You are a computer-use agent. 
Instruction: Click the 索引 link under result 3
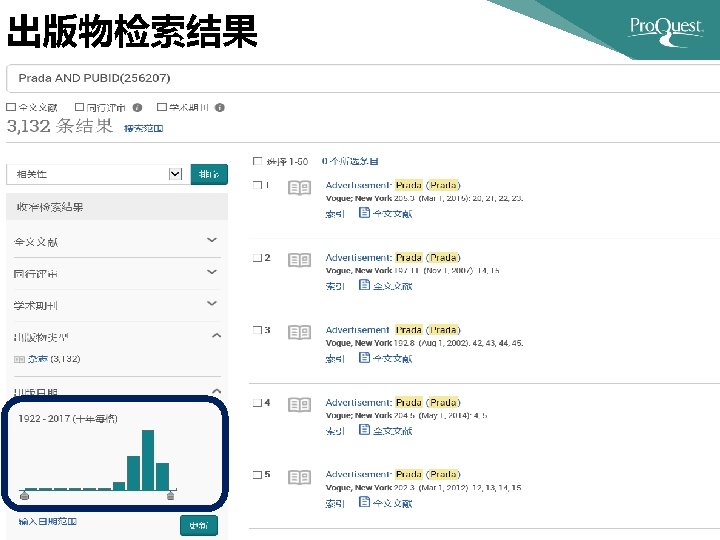[x=335, y=359]
